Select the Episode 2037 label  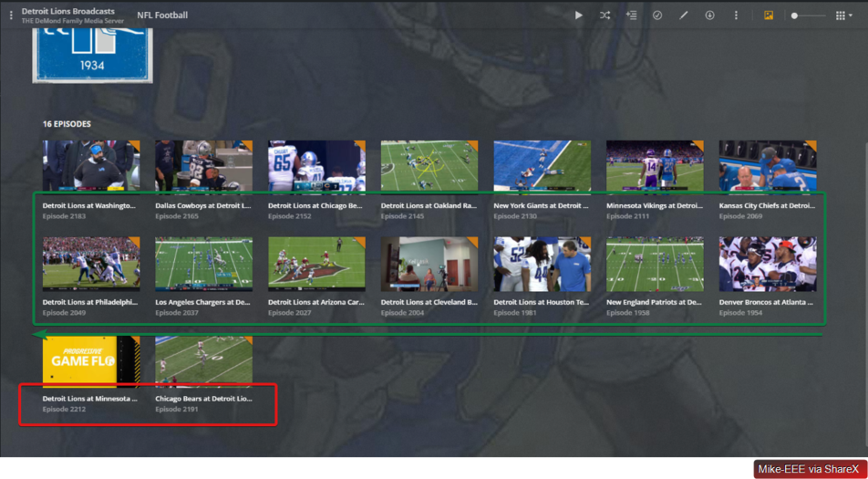click(177, 313)
